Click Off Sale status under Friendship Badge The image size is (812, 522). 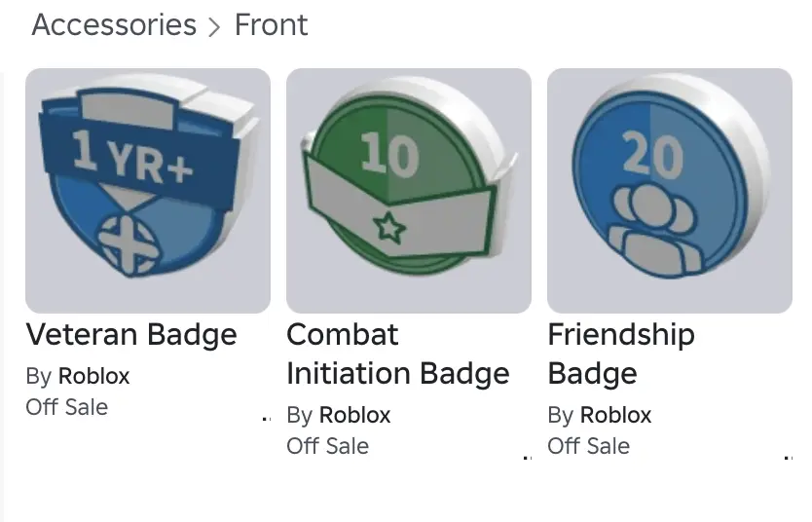coord(588,446)
